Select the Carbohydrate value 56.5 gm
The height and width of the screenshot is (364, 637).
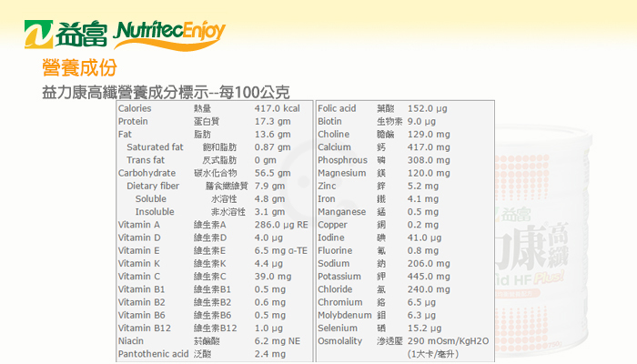coord(273,173)
